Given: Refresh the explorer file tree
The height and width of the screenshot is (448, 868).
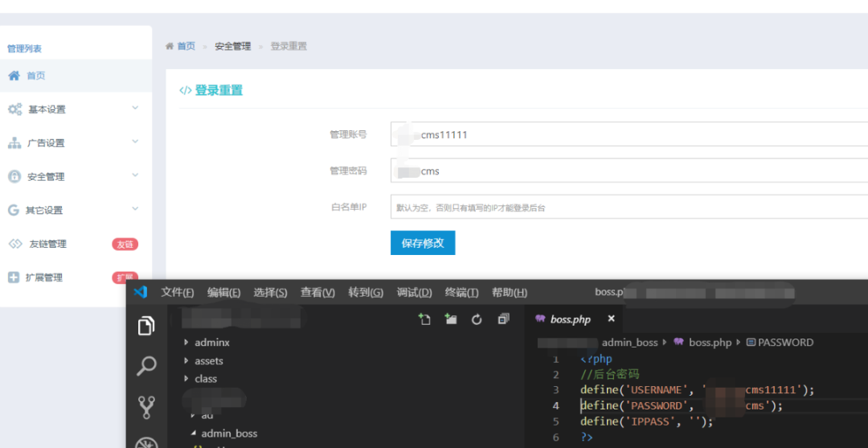Looking at the screenshot, I should 477,319.
